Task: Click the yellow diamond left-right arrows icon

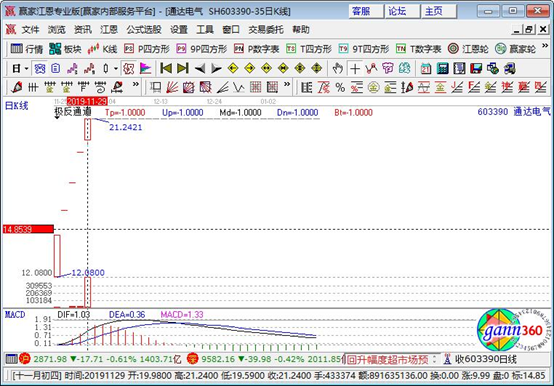Action: (266, 68)
